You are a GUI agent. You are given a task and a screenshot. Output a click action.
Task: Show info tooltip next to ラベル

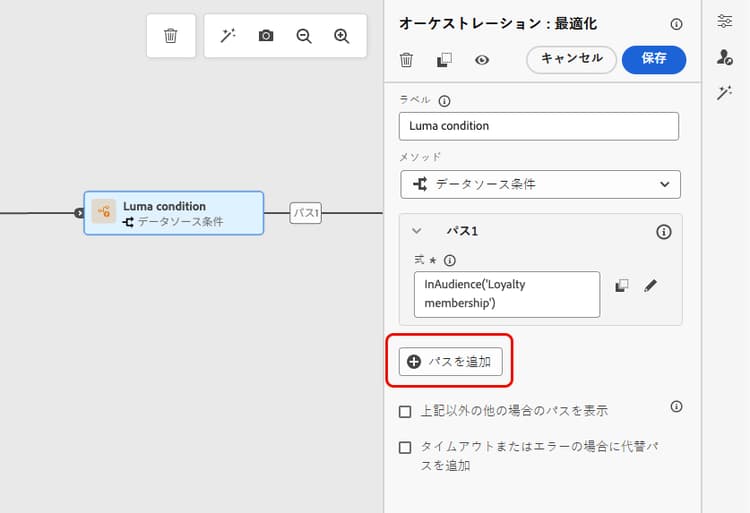[444, 101]
